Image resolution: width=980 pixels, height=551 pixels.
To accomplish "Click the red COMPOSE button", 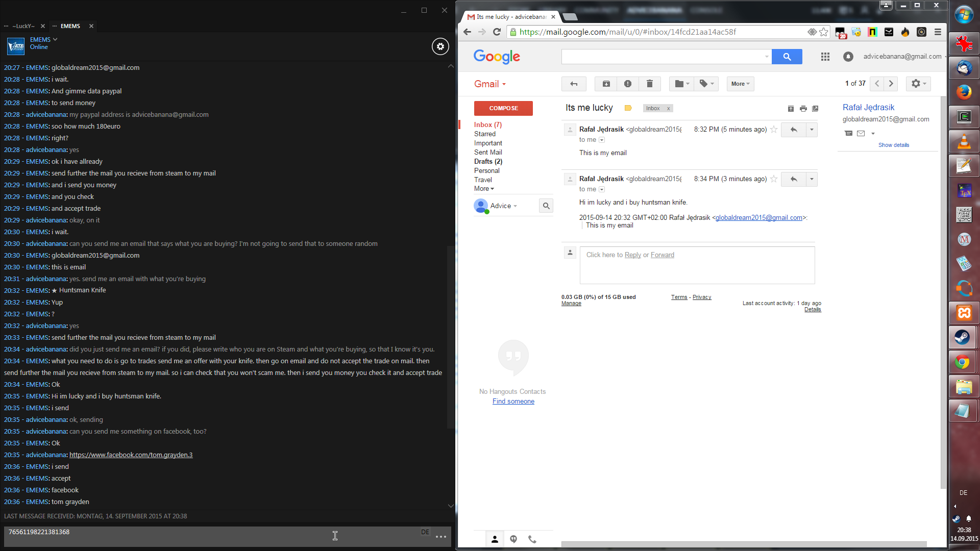I will point(503,108).
